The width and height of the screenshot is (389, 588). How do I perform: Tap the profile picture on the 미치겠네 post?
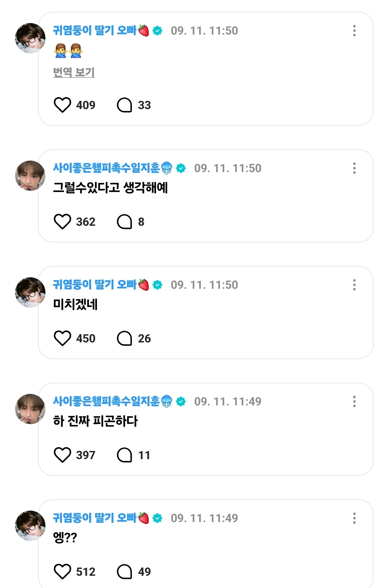(x=30, y=292)
